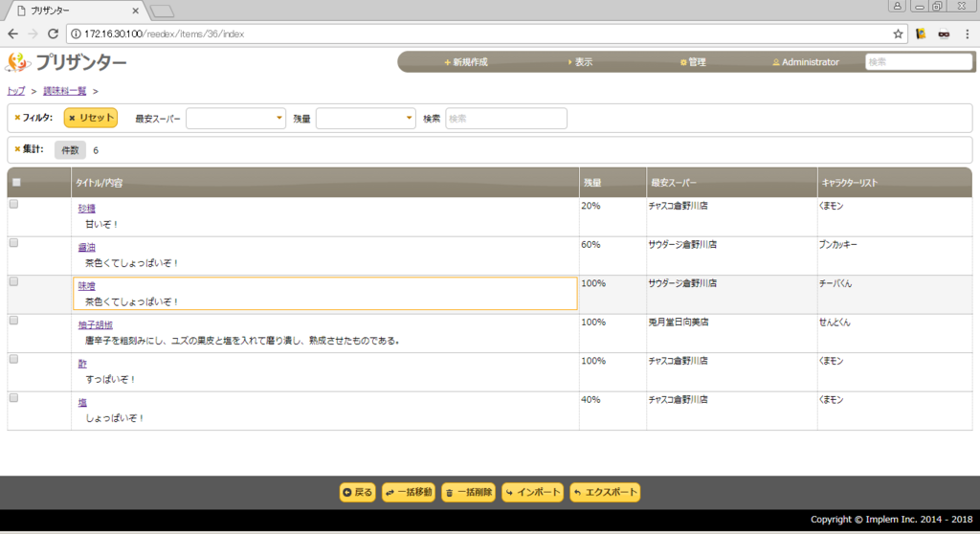Open the 酢 item link

[x=82, y=364]
